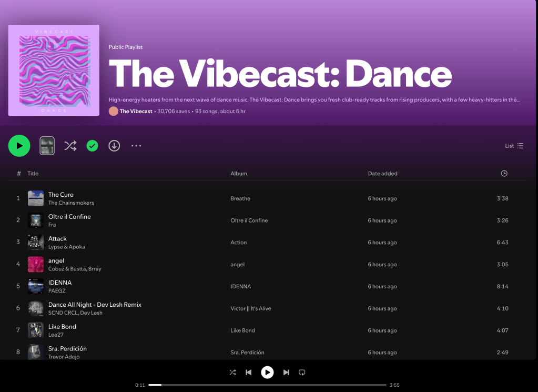Download the playlist with the down-arrow icon
This screenshot has width=538, height=392.
pyautogui.click(x=114, y=146)
